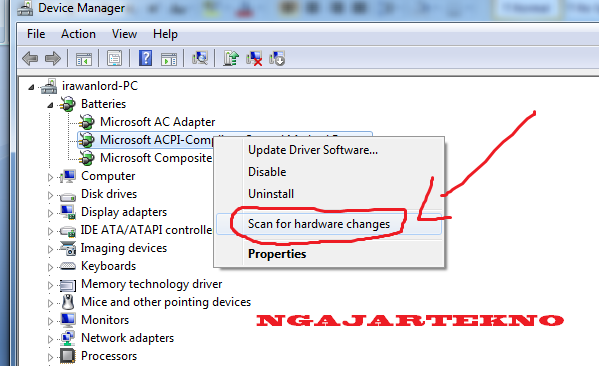Open the Properties toolbar icon
Screen dimensions: 599x366
coord(114,58)
